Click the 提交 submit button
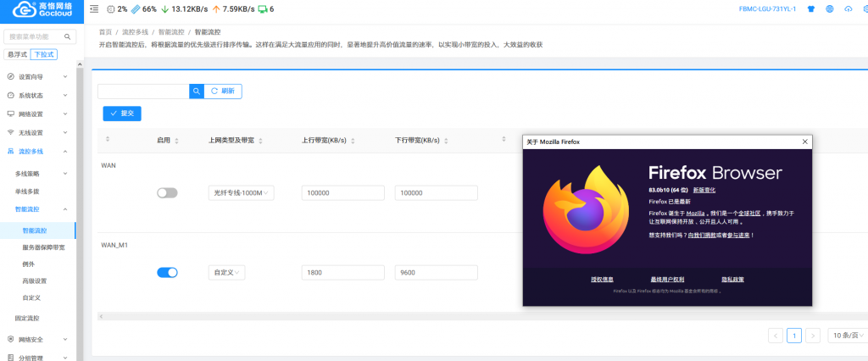868x361 pixels. click(x=121, y=113)
